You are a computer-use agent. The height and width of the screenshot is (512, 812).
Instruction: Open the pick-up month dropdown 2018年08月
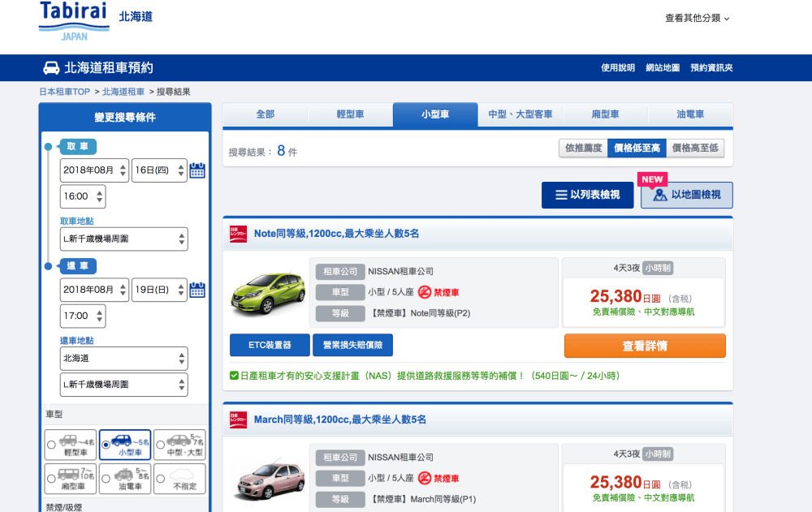pyautogui.click(x=94, y=170)
